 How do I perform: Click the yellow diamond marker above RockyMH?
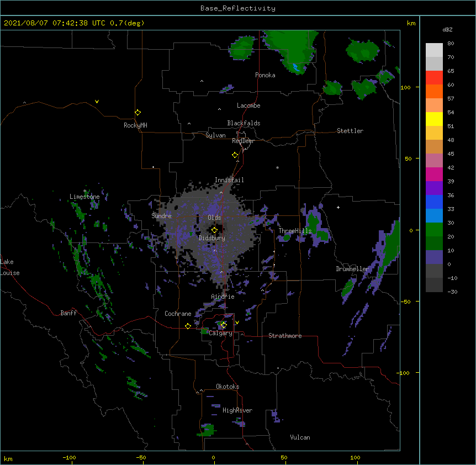[137, 113]
